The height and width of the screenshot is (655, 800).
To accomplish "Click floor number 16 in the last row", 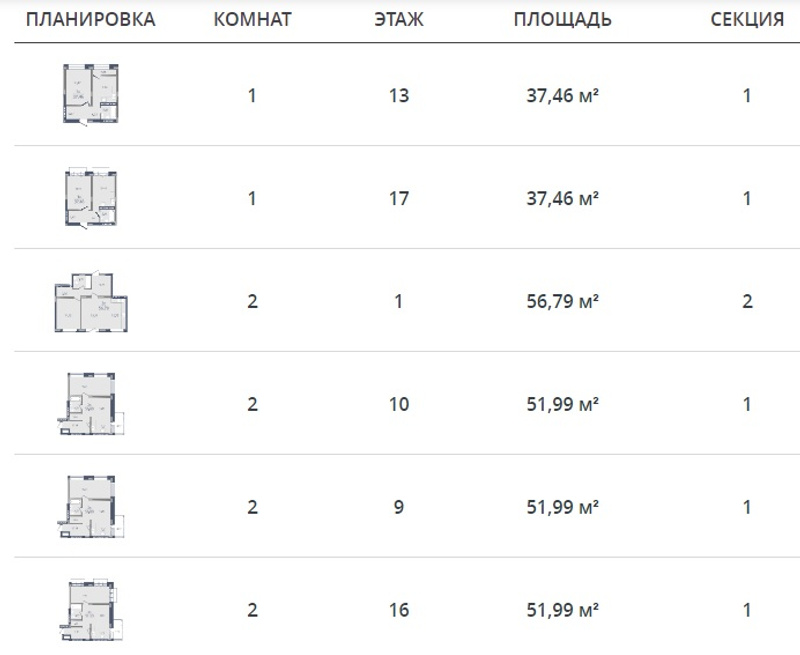I will pos(398,610).
